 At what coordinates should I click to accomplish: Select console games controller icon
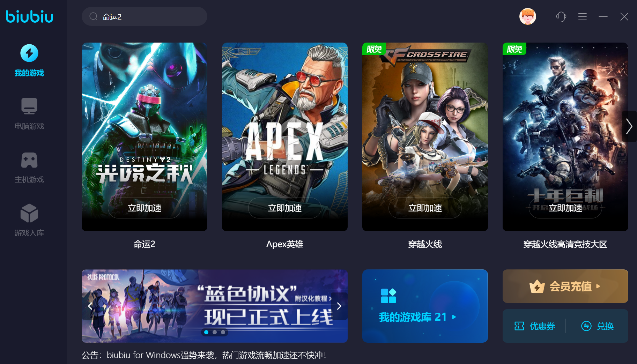point(29,160)
